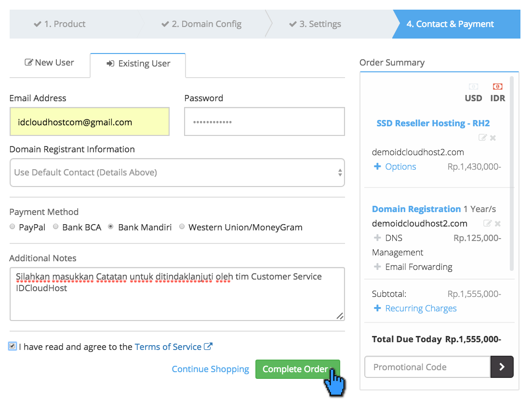Add DNS Management using its plus icon

(376, 238)
